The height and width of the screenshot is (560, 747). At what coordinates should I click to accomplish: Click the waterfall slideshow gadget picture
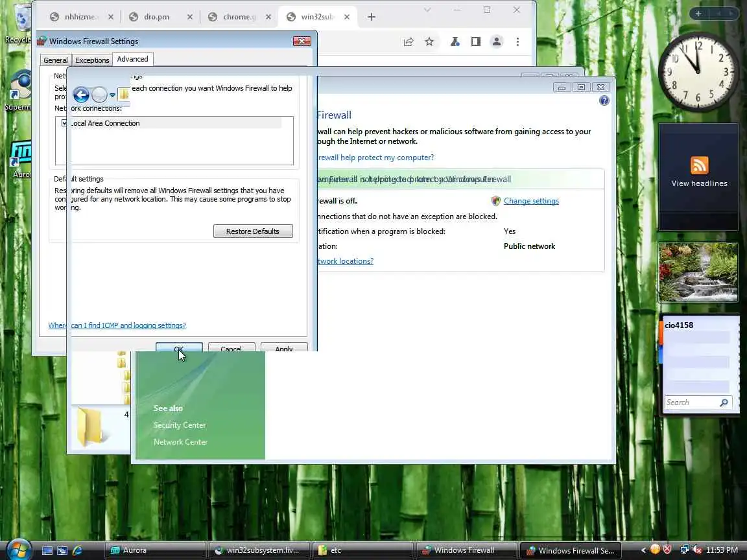(x=698, y=272)
